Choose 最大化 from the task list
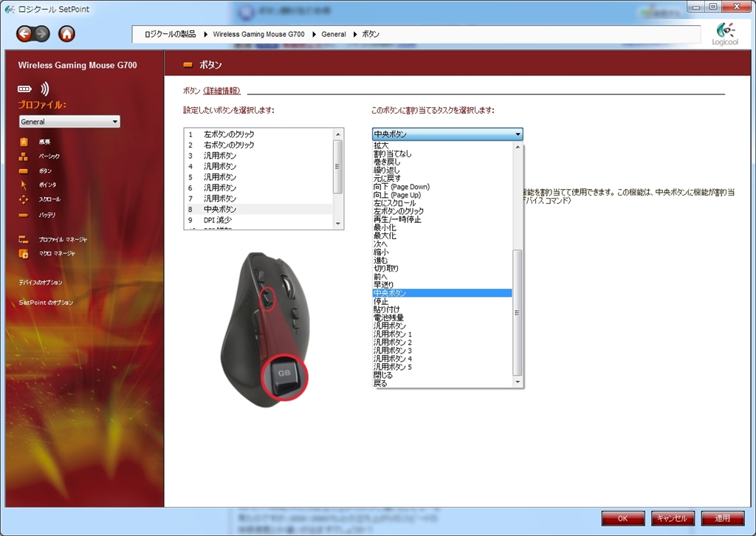This screenshot has width=756, height=536. click(442, 236)
